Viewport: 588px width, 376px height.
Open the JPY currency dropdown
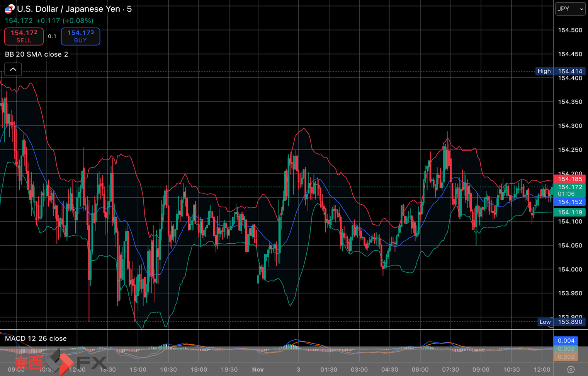[x=570, y=9]
